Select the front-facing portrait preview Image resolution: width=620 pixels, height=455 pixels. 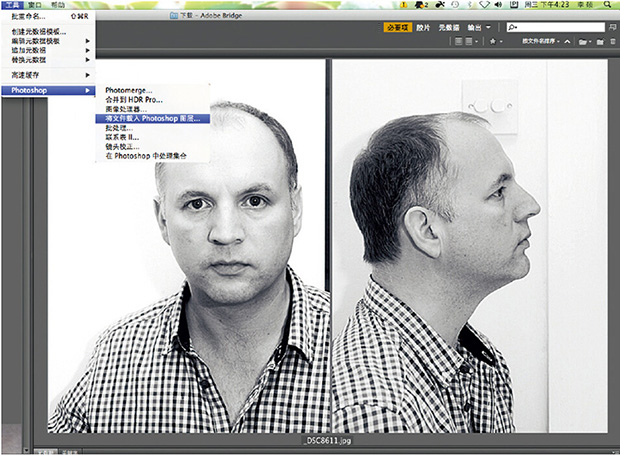click(189, 246)
